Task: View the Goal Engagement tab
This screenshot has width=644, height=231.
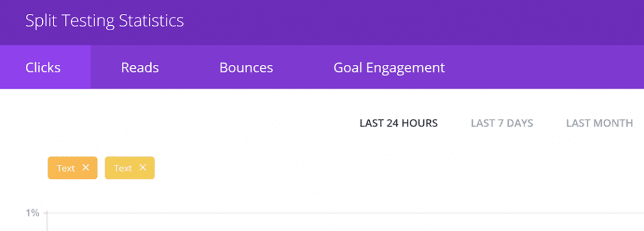Action: pos(389,67)
